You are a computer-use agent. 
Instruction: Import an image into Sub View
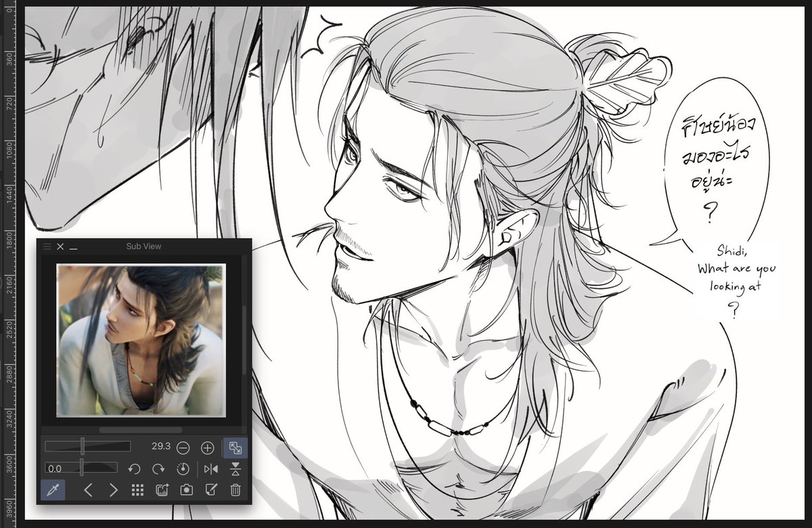[x=162, y=490]
